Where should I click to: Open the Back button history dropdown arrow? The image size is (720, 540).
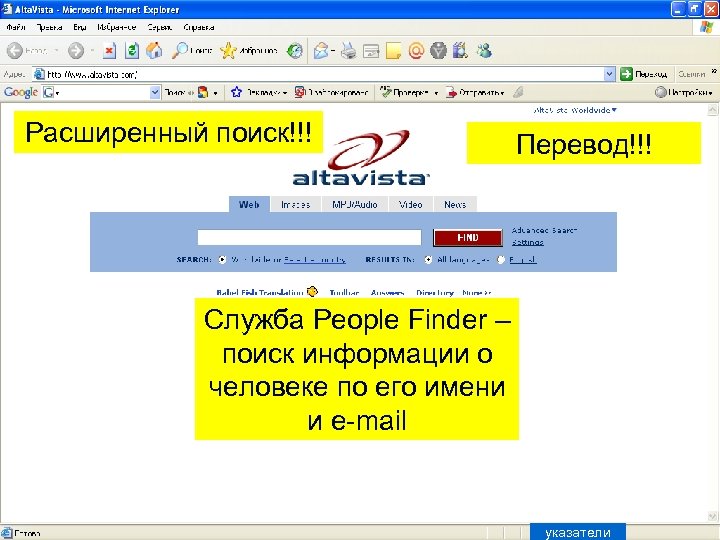pyautogui.click(x=56, y=51)
